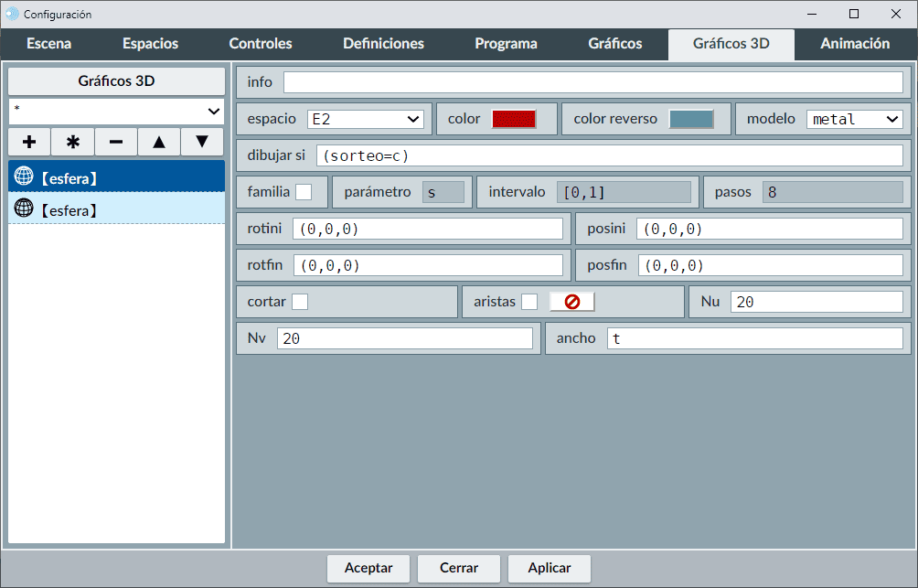This screenshot has width=918, height=588.
Task: Click the red prohibition aristas color icon
Action: 571,302
